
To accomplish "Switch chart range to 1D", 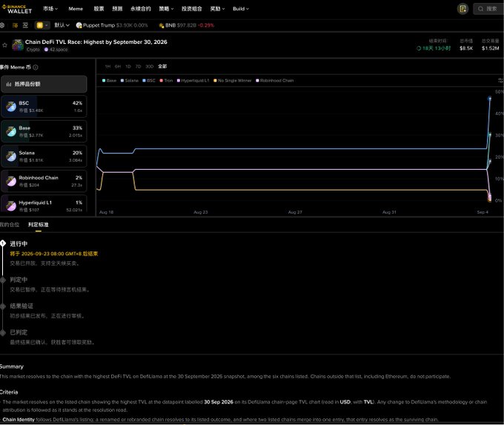I will (x=128, y=66).
